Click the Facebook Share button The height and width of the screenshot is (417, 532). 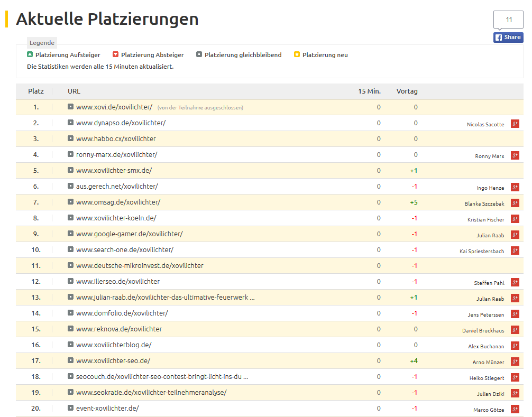tap(508, 37)
